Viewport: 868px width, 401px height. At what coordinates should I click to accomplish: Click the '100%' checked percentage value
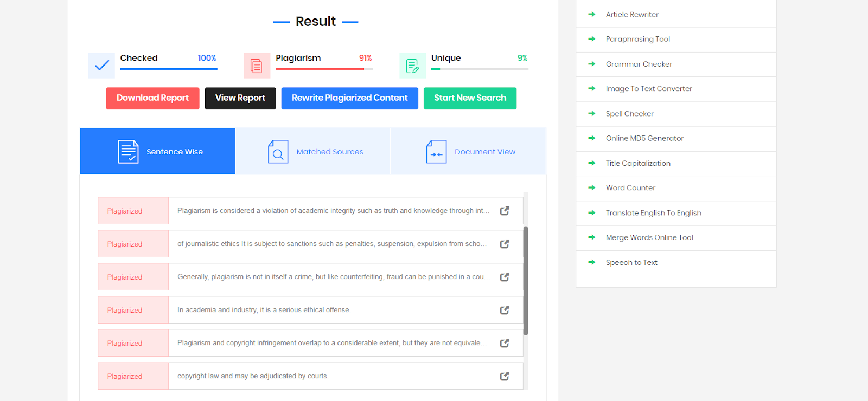[207, 58]
